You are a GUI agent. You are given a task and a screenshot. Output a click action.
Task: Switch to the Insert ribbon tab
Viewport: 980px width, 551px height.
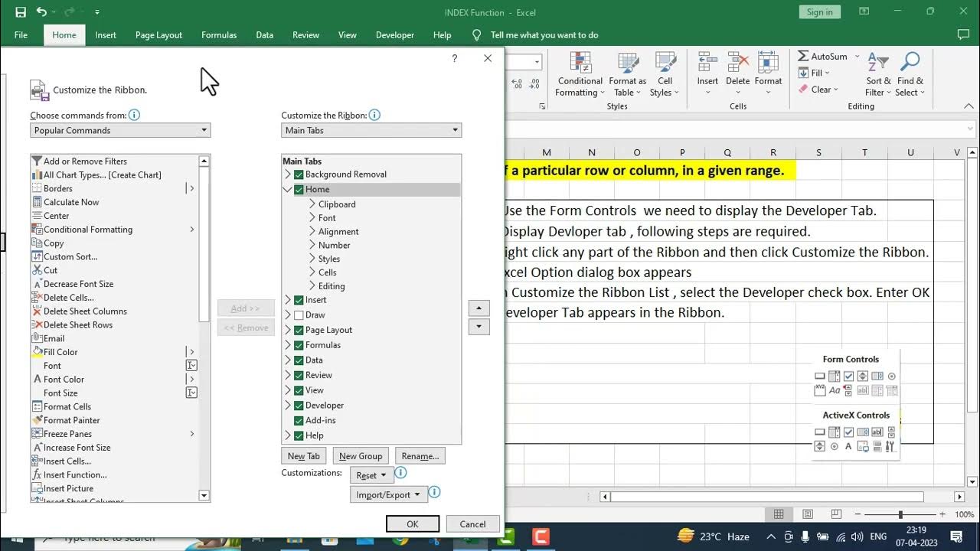(x=106, y=35)
